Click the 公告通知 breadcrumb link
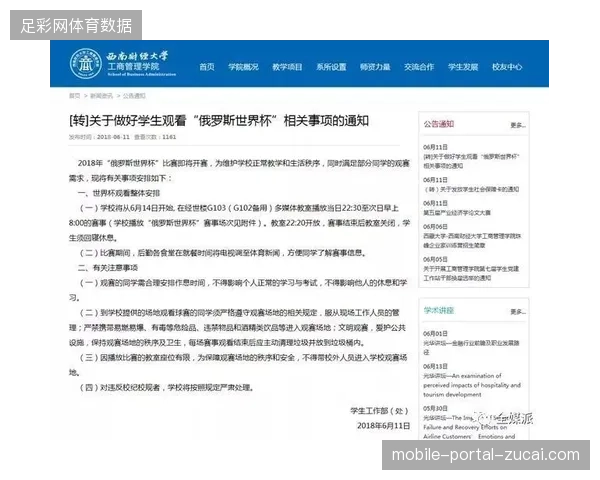 click(134, 96)
